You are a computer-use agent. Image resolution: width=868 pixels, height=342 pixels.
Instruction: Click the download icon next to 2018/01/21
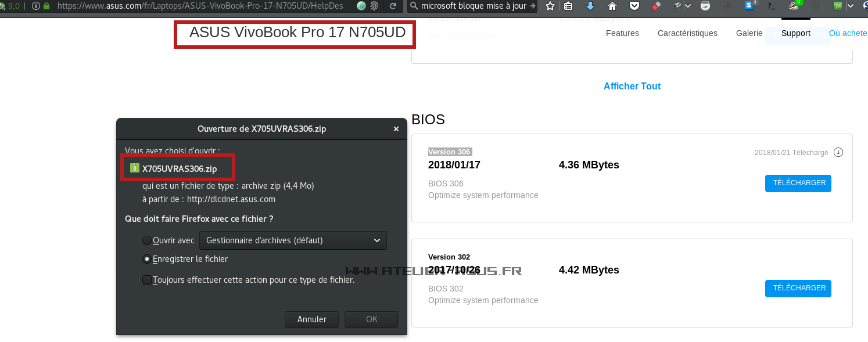pyautogui.click(x=838, y=152)
